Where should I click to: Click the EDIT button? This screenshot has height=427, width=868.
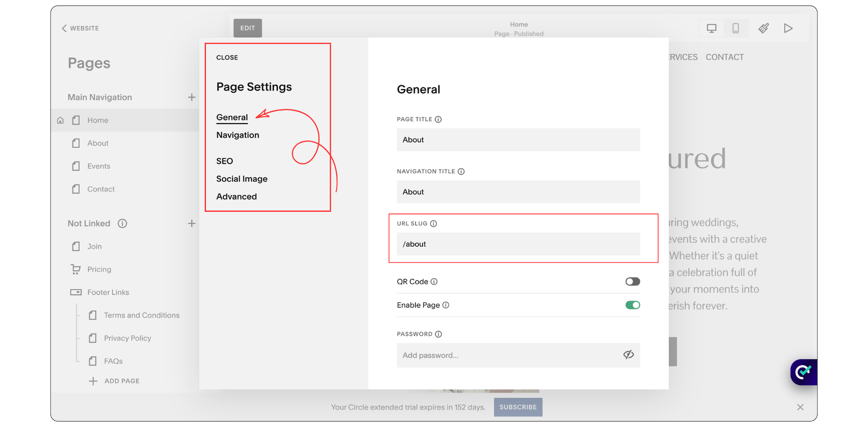coord(248,28)
